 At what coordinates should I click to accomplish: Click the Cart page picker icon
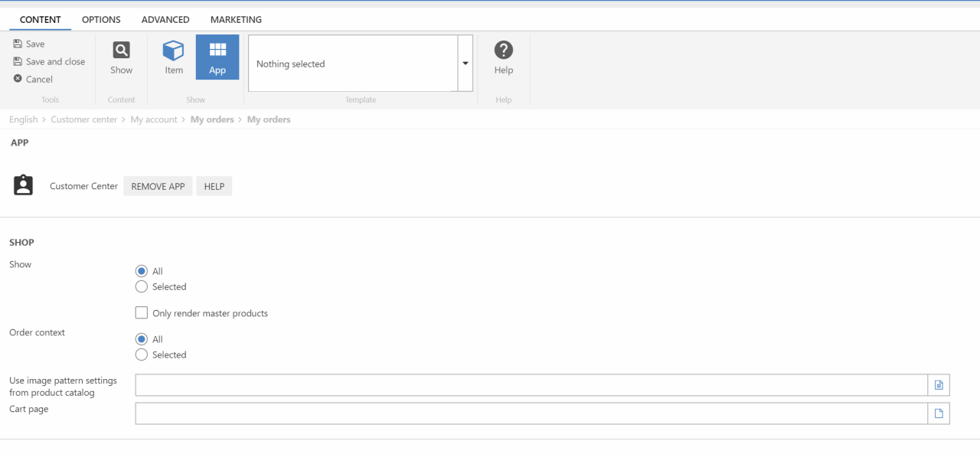point(939,413)
